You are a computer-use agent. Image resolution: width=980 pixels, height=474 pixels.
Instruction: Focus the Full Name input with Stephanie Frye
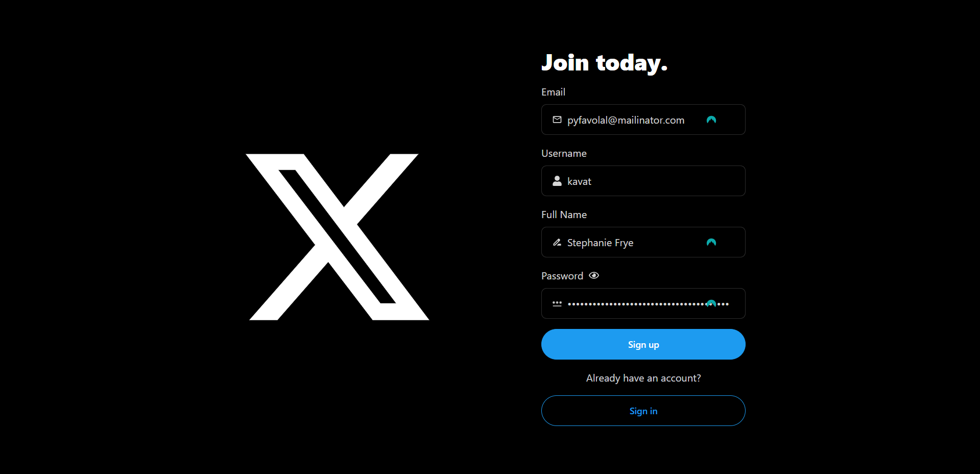pyautogui.click(x=643, y=242)
